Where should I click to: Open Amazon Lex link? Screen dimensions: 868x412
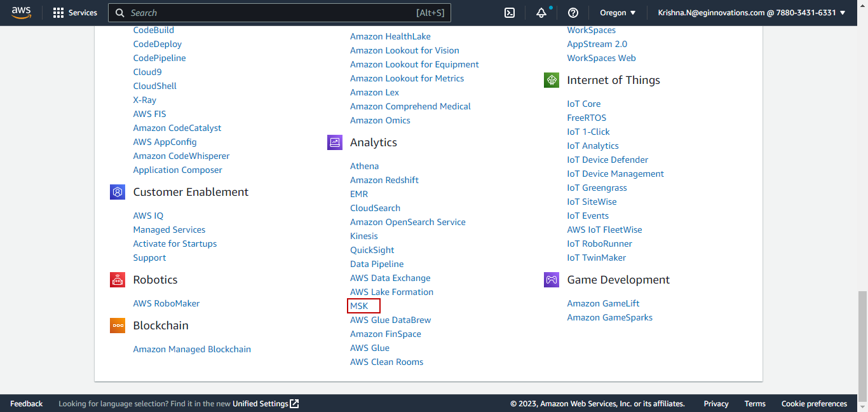coord(375,92)
